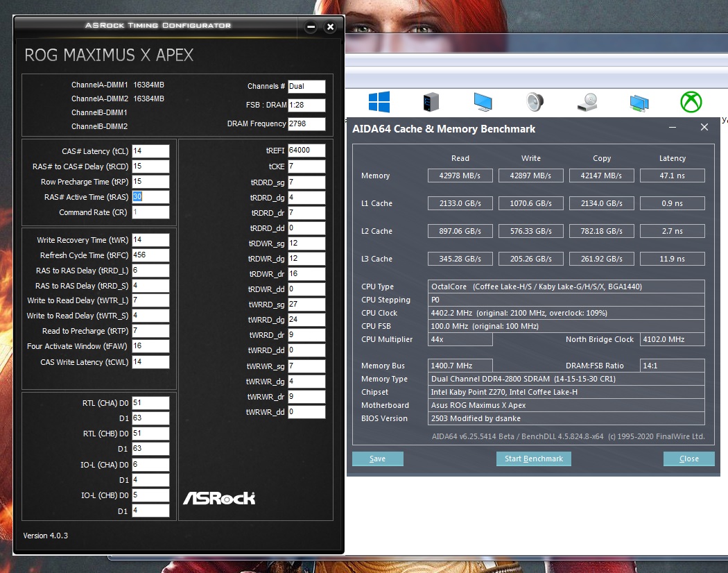Open the server tower icon
The height and width of the screenshot is (573, 728).
pos(431,102)
